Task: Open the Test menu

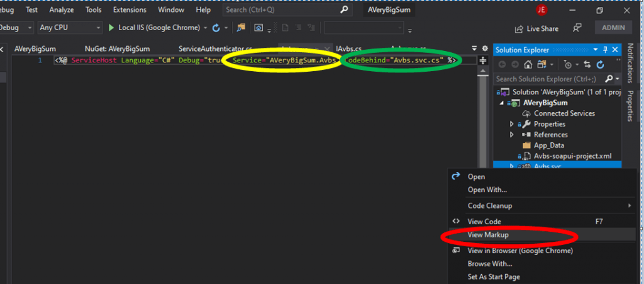Action: pos(32,9)
